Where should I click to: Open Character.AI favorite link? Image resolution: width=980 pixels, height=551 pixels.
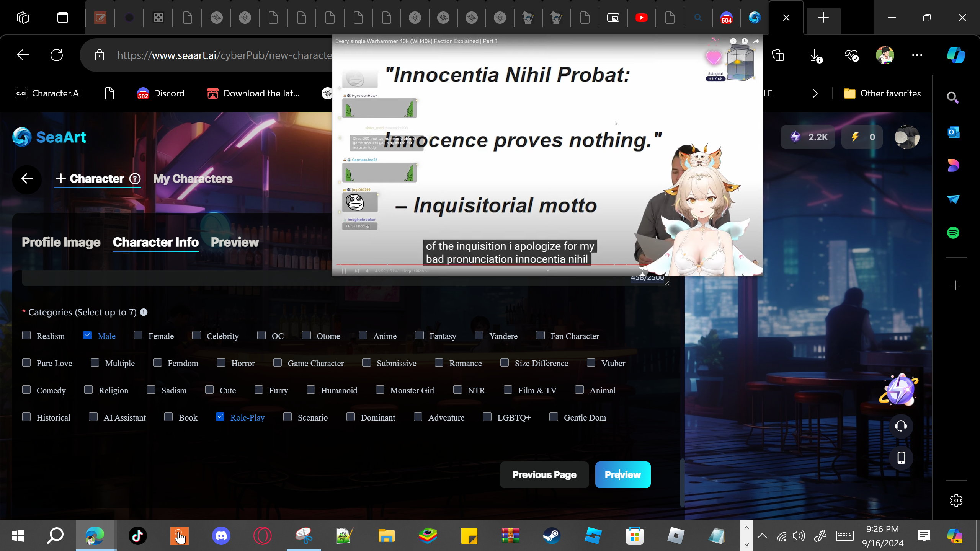[48, 93]
